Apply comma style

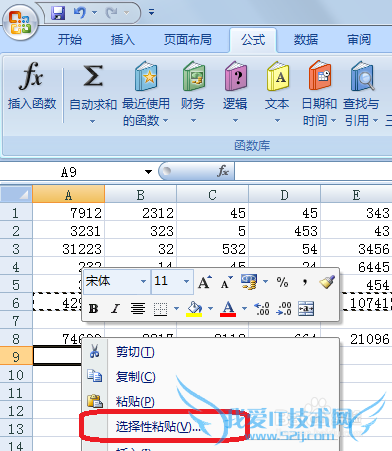(x=304, y=283)
